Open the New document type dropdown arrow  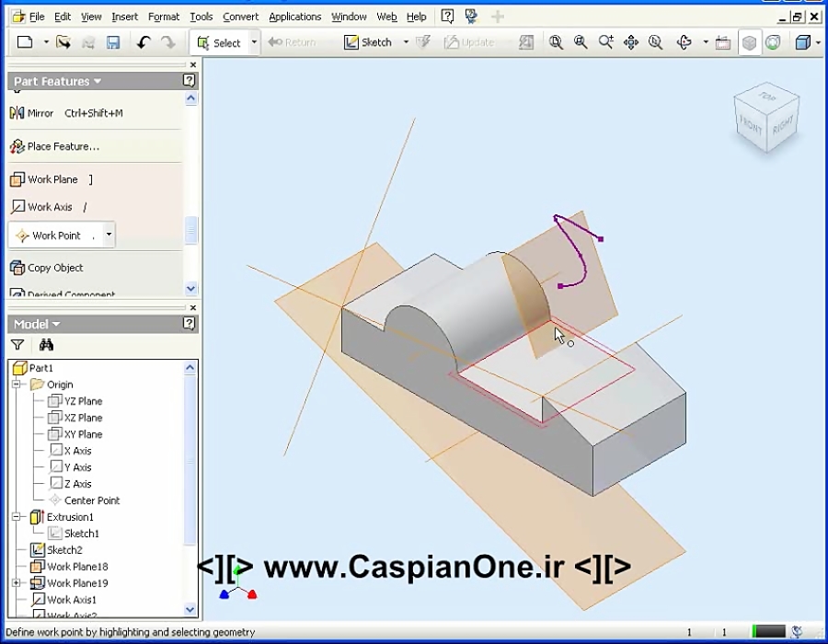click(46, 42)
